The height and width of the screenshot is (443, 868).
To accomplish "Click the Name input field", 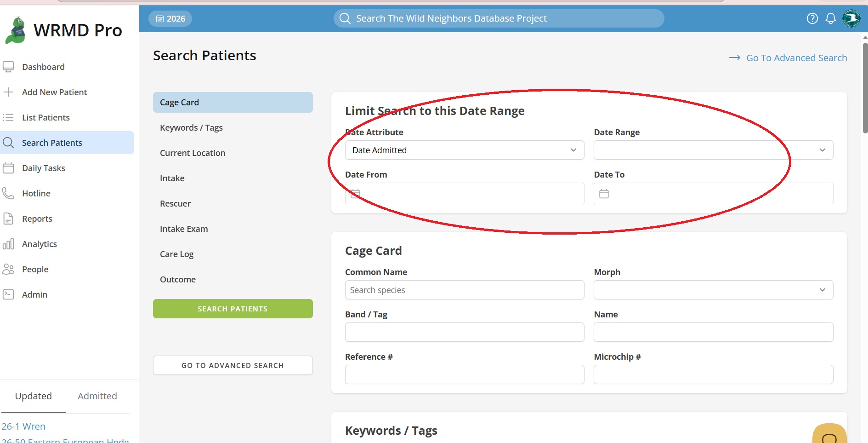I will tap(713, 332).
